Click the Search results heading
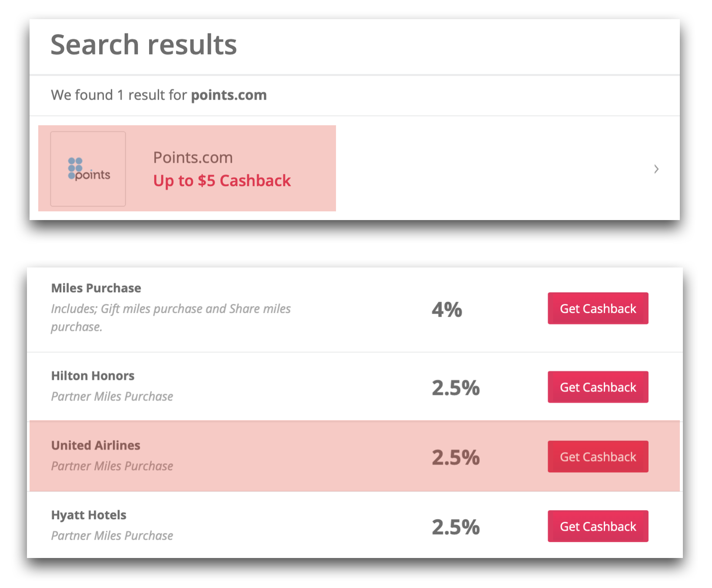 click(144, 45)
